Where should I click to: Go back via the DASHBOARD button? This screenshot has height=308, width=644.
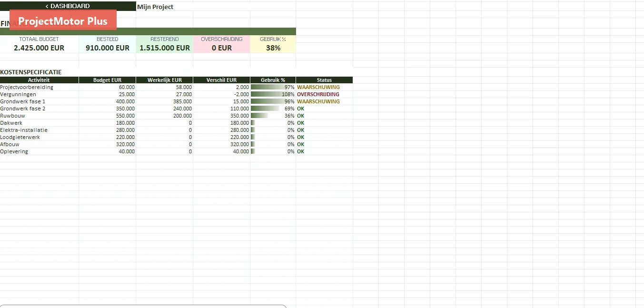68,6
